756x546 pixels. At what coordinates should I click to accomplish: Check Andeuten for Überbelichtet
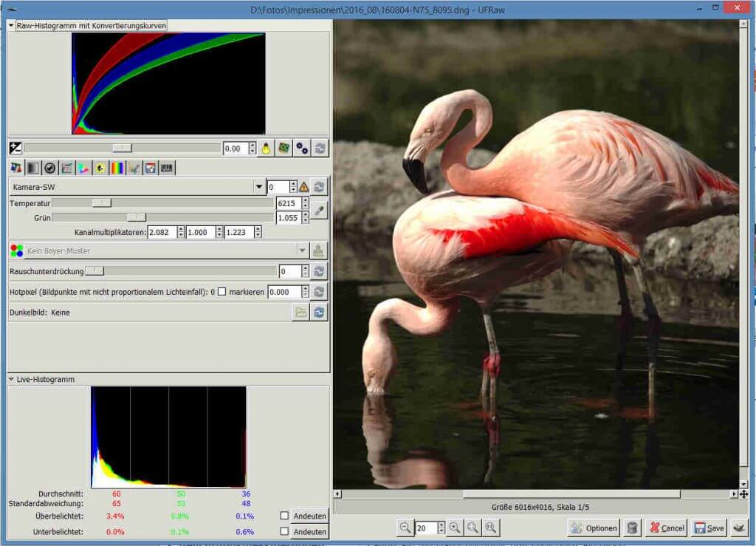(x=284, y=516)
